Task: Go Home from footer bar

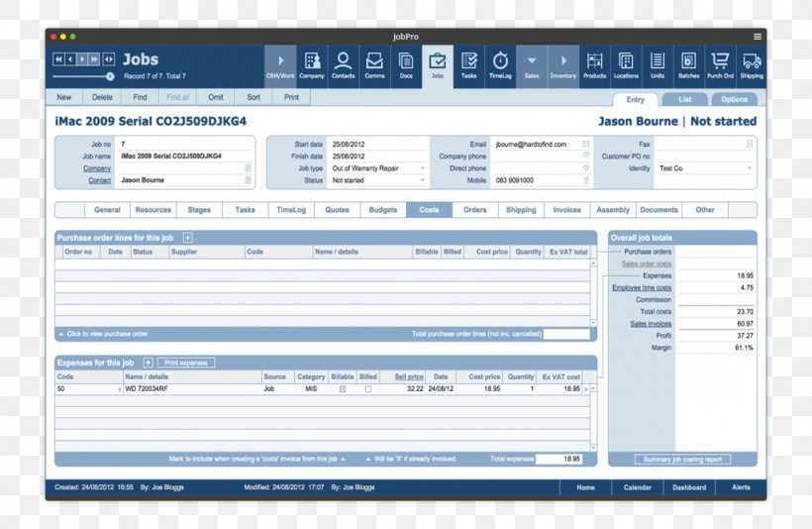Action: pyautogui.click(x=585, y=487)
